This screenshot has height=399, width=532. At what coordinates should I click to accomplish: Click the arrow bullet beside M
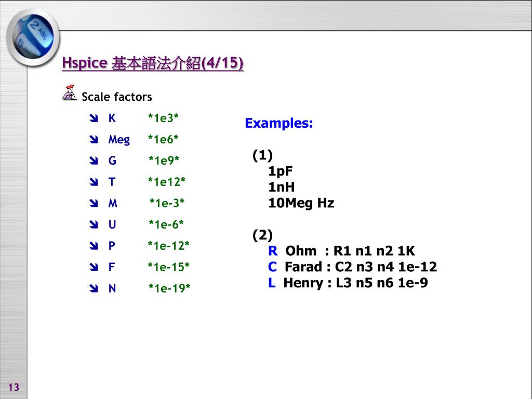[x=94, y=203]
